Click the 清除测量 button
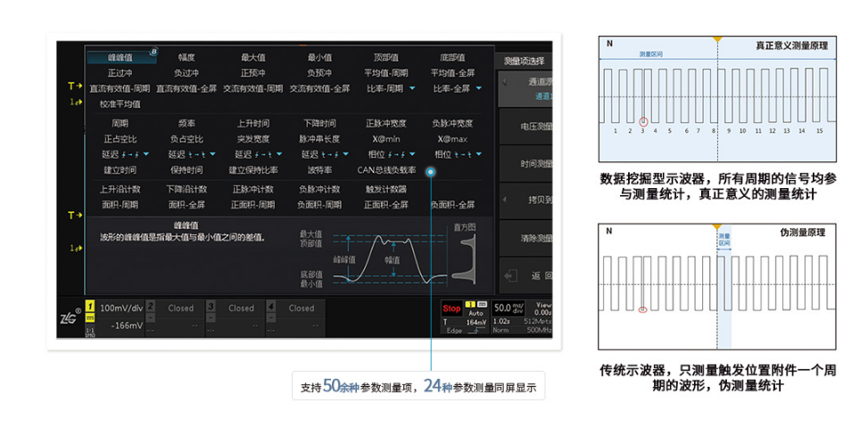Viewport: 868px width, 442px height. pos(526,239)
